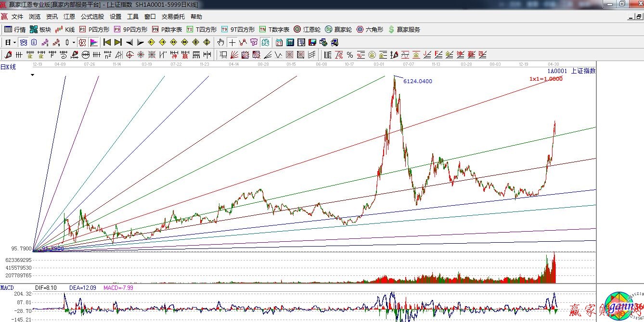The width and height of the screenshot is (644, 322).
Task: Select the hand pan tool
Action: click(x=221, y=42)
